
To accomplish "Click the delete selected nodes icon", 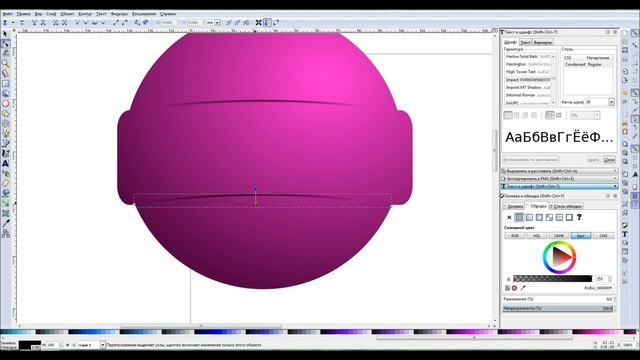I will 22,23.
